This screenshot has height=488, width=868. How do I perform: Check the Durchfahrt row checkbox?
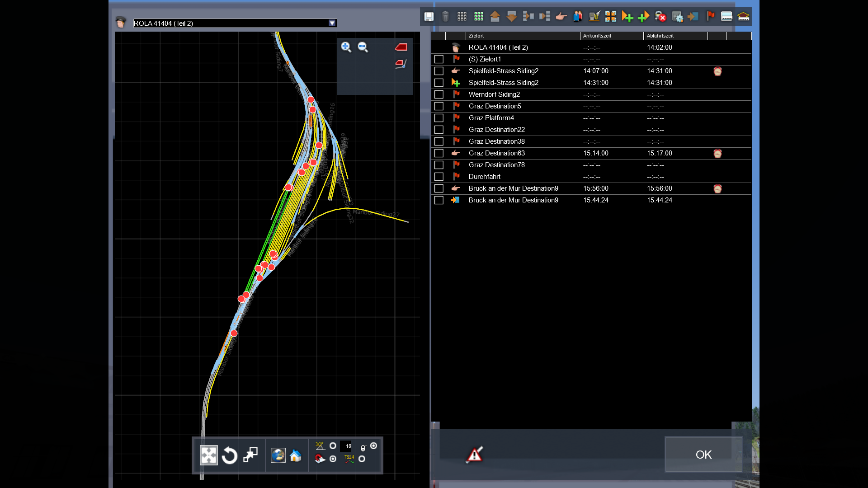pos(439,177)
